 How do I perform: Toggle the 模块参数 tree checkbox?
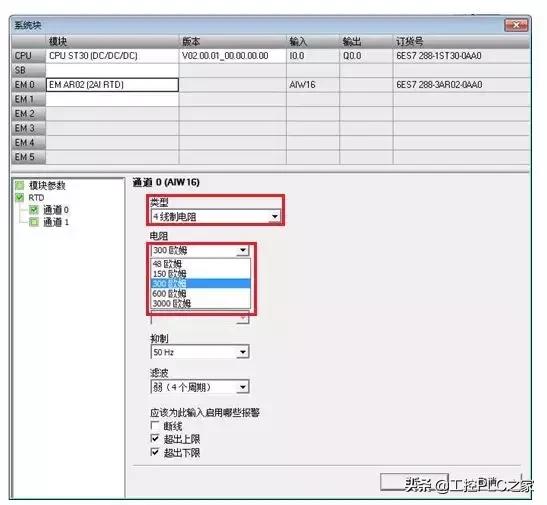(20, 185)
